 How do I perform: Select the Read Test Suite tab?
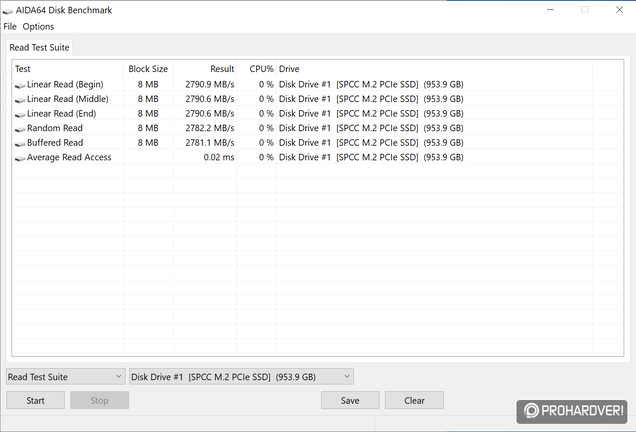pos(39,47)
